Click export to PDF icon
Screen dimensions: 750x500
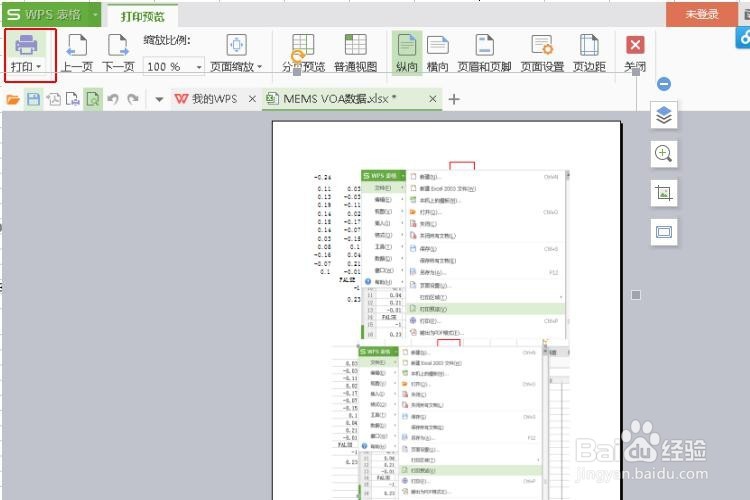click(53, 99)
